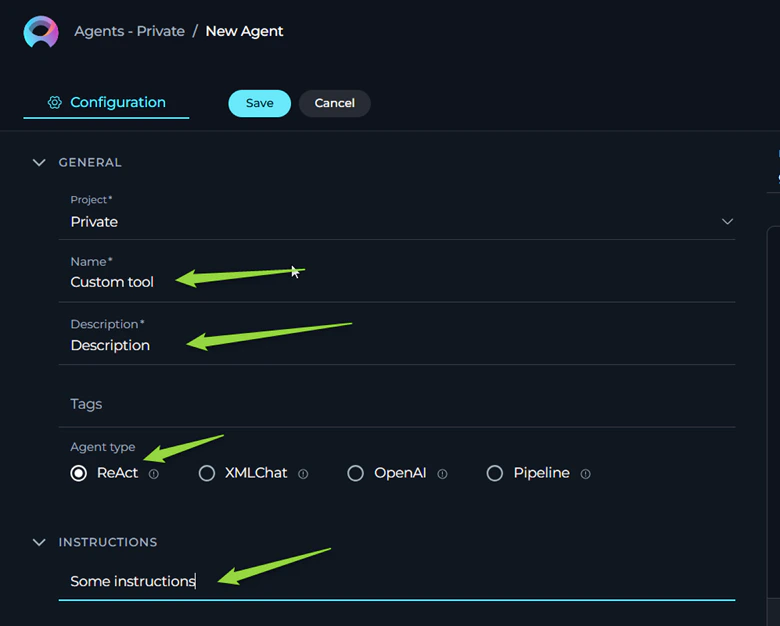The height and width of the screenshot is (626, 780).
Task: Open the Pipeline info icon
Action: 585,474
